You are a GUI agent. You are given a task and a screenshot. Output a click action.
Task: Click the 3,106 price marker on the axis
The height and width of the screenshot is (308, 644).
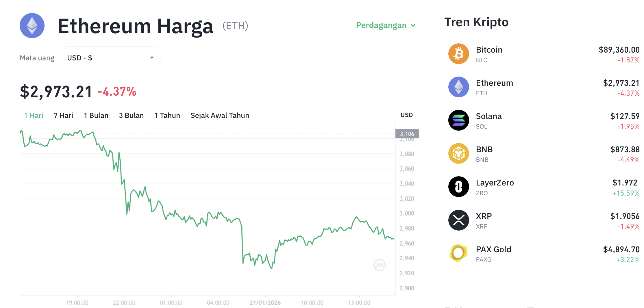point(406,133)
